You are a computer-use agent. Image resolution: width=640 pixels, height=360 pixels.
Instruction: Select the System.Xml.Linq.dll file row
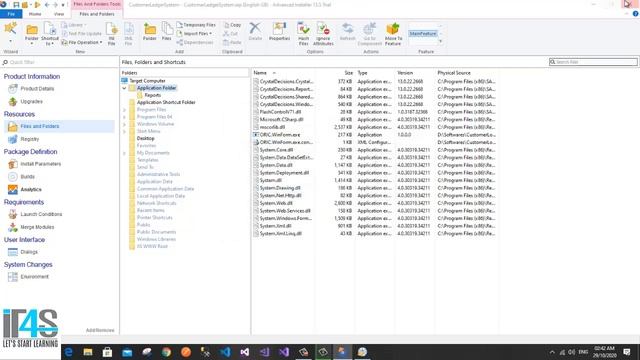pyautogui.click(x=374, y=233)
